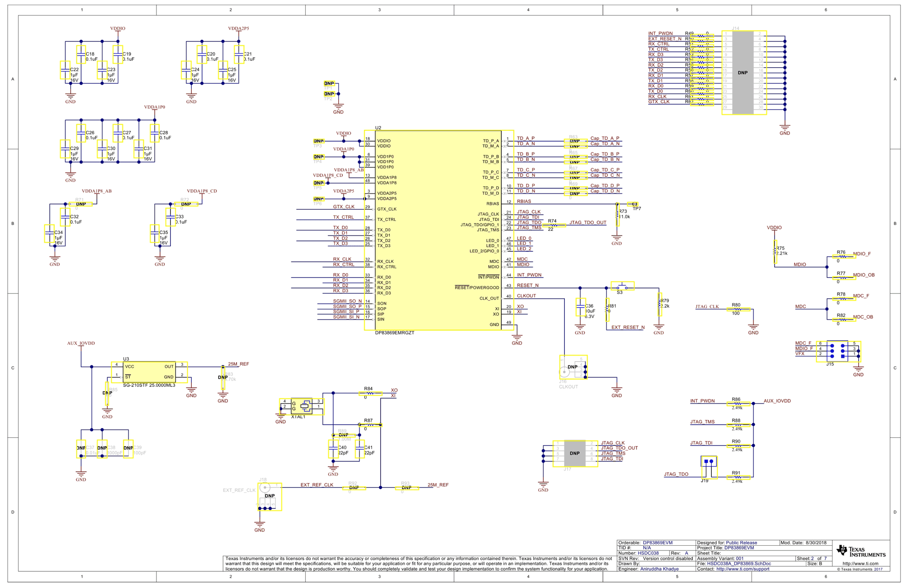Click the Texas Instruments logo
This screenshot has height=588, width=910.
coord(861,551)
